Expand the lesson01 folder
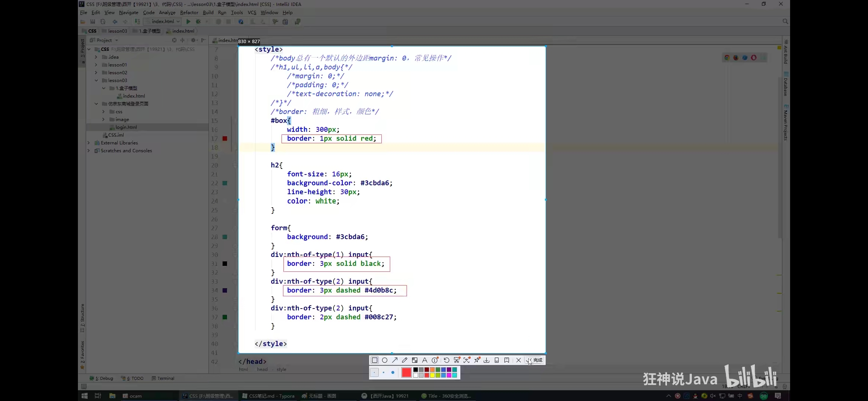The image size is (868, 401). (x=96, y=65)
